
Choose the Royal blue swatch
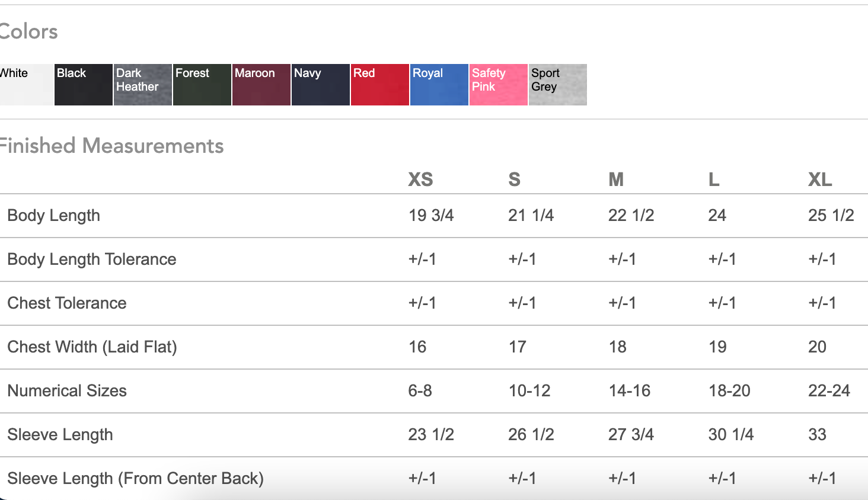click(x=439, y=85)
